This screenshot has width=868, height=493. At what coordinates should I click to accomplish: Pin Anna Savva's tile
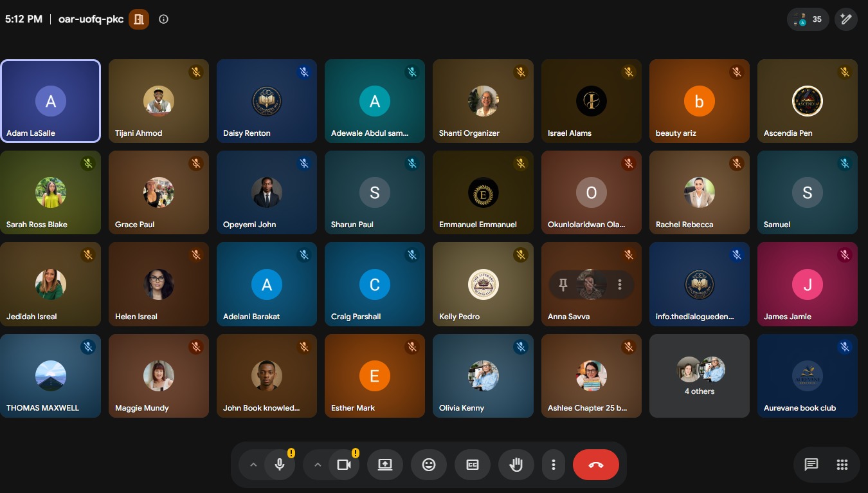[563, 284]
